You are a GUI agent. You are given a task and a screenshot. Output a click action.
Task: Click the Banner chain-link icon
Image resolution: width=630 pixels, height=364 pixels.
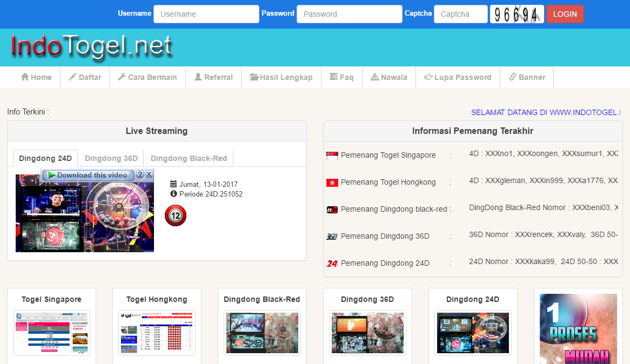512,77
